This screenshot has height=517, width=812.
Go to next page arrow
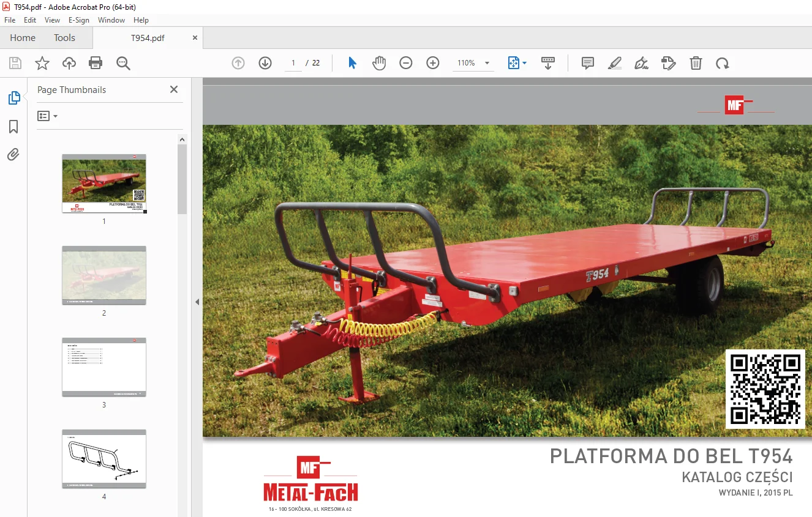pyautogui.click(x=265, y=63)
